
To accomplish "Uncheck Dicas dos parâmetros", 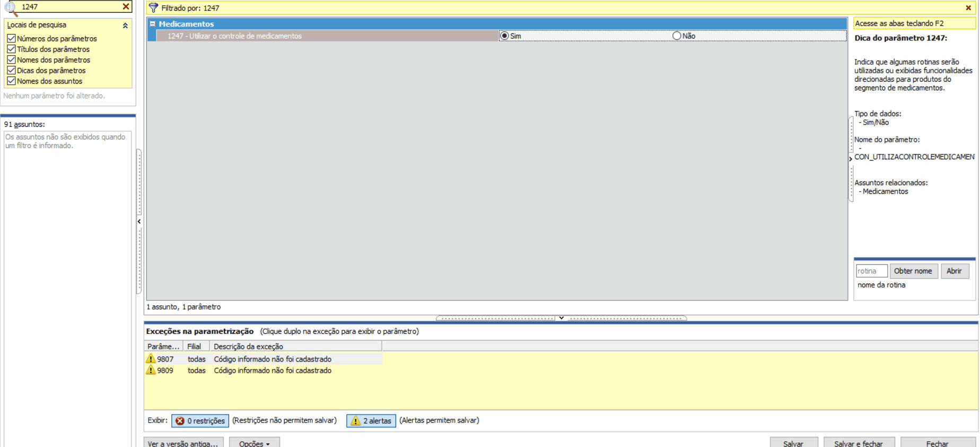I will pos(11,71).
